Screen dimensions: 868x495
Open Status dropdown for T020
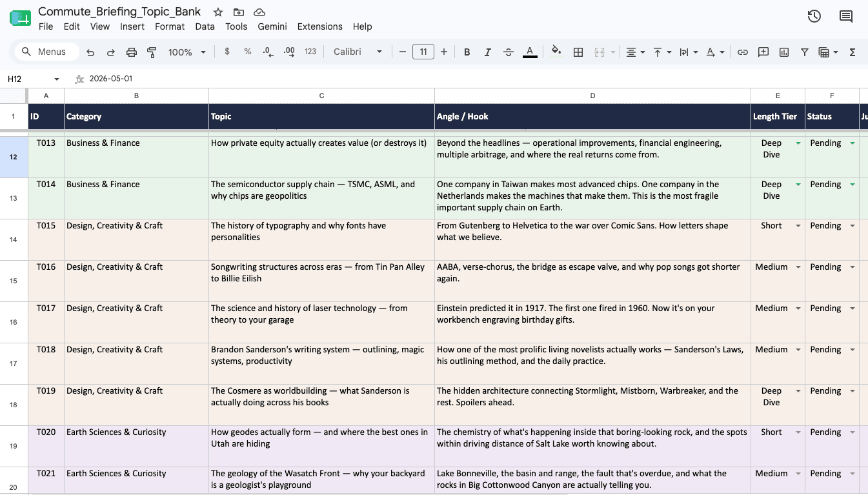tap(853, 432)
